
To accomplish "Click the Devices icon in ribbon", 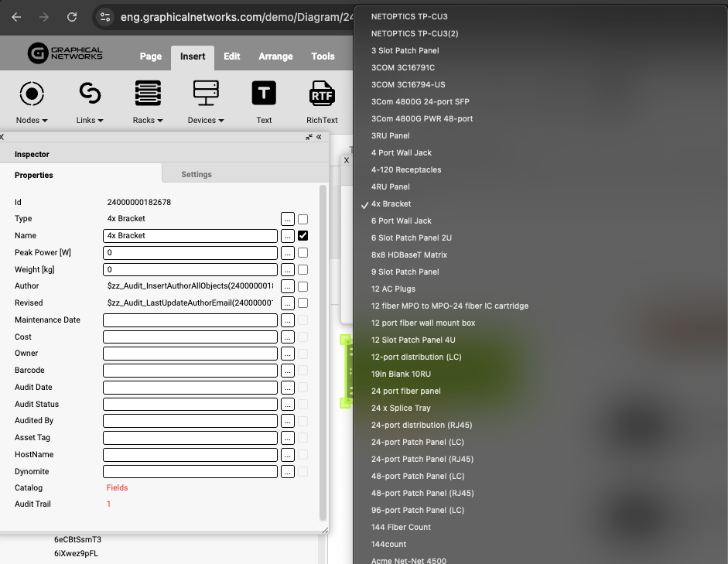I will click(x=206, y=94).
